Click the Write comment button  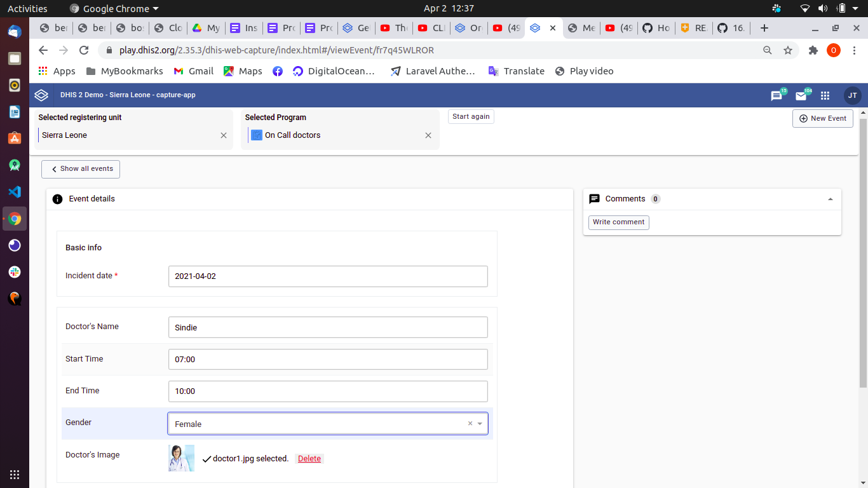[x=618, y=222]
